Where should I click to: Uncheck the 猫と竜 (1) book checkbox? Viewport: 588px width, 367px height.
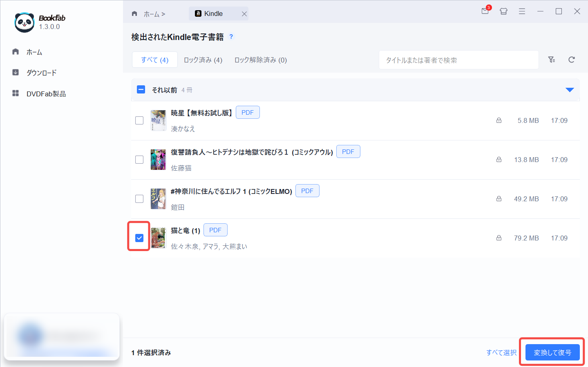click(x=139, y=238)
